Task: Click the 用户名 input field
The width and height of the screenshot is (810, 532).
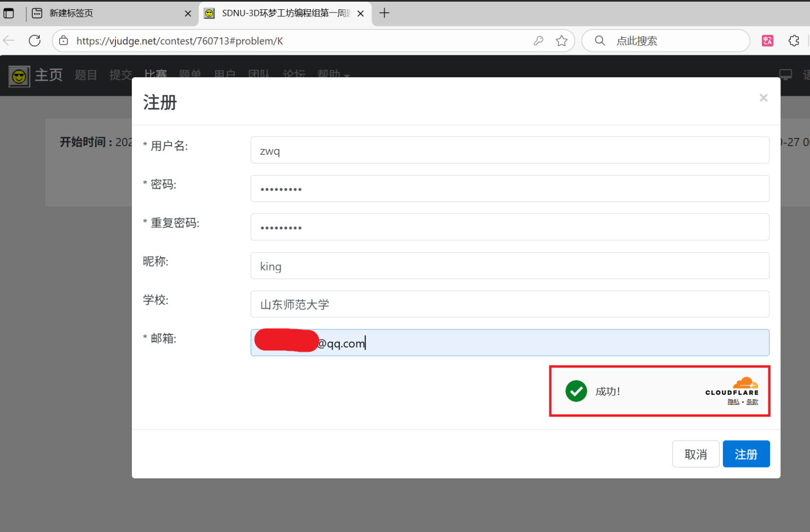Action: [x=510, y=151]
